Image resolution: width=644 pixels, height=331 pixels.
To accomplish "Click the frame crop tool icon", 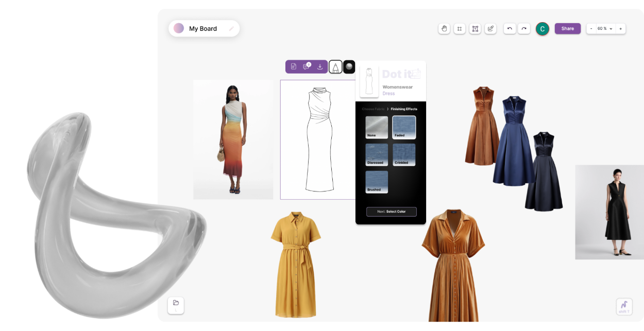I will point(460,29).
